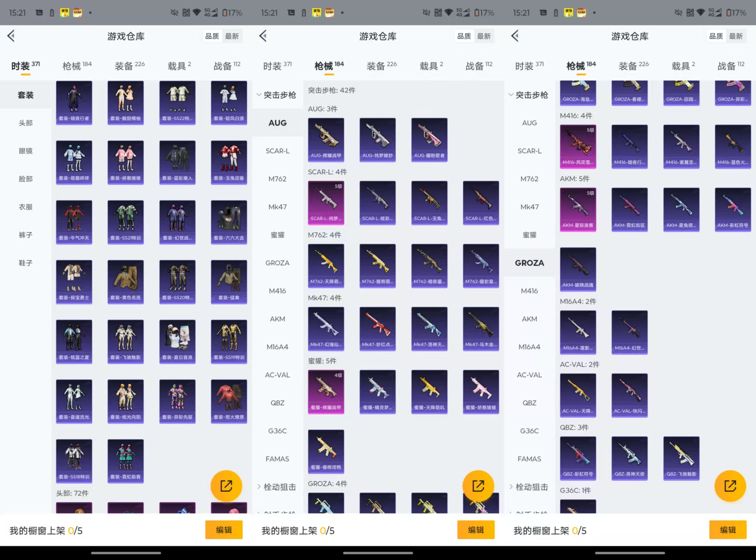Choose the 蜜獾-辉耀战甲 level 4 skin
The width and height of the screenshot is (756, 560).
(x=326, y=392)
